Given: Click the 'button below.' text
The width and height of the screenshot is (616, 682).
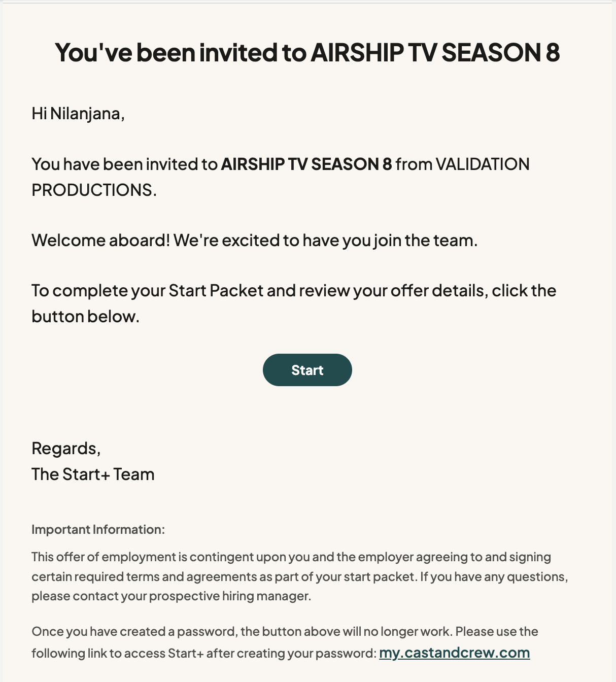Looking at the screenshot, I should click(85, 317).
